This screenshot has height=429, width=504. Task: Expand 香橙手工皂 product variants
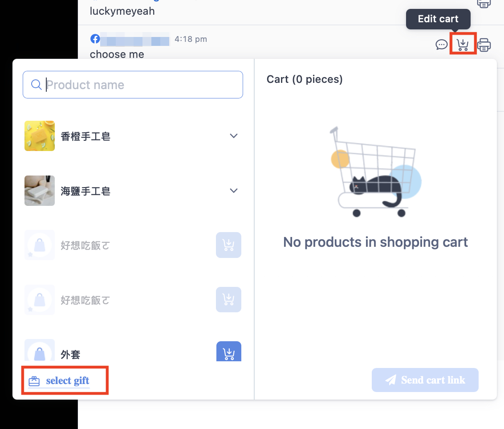(x=234, y=136)
